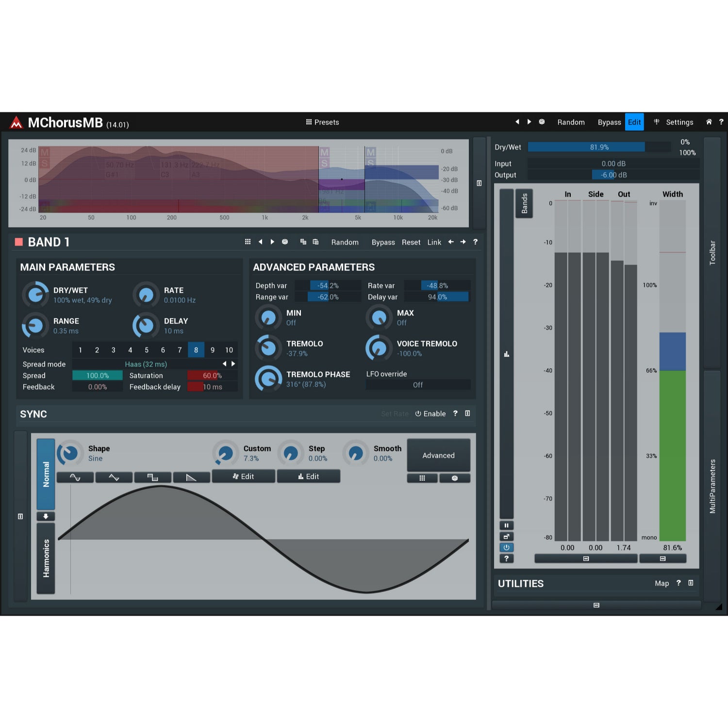Screen dimensions: 728x728
Task: Collapse the UTILITIES section expander icon
Action: (x=691, y=583)
